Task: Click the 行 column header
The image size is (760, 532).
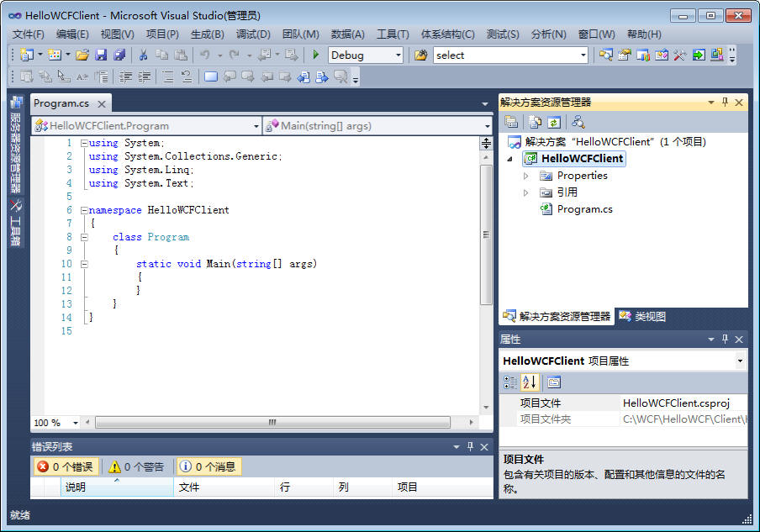Action: click(303, 487)
